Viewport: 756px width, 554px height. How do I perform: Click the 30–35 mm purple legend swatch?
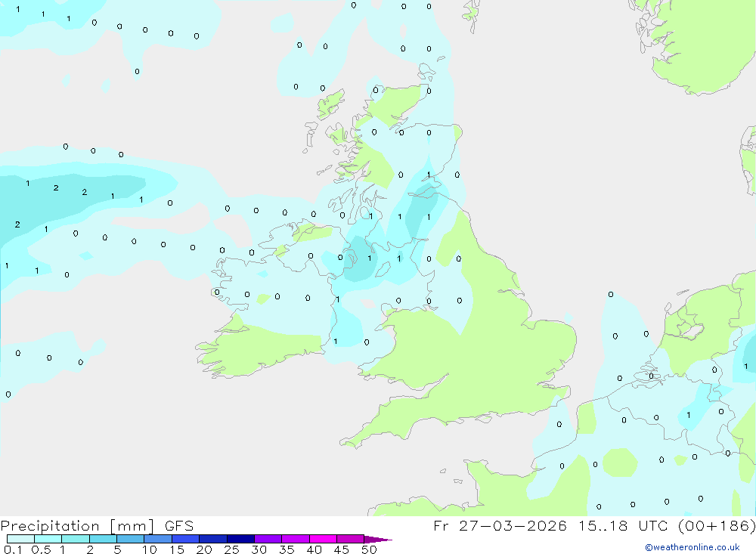(x=268, y=539)
